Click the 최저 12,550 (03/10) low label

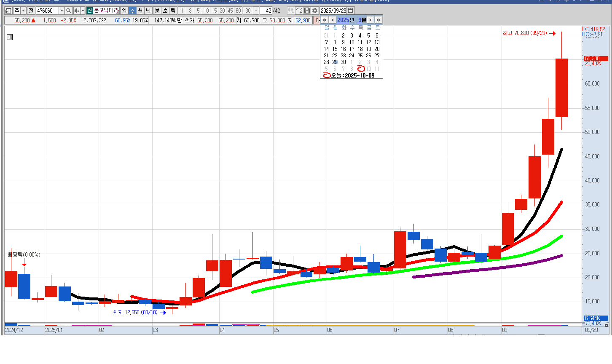click(x=135, y=312)
